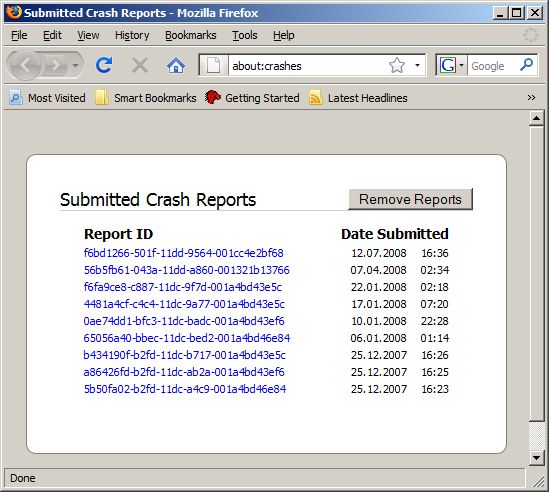This screenshot has height=492, width=549.
Task: Minimize the Firefox window
Action: 500,13
